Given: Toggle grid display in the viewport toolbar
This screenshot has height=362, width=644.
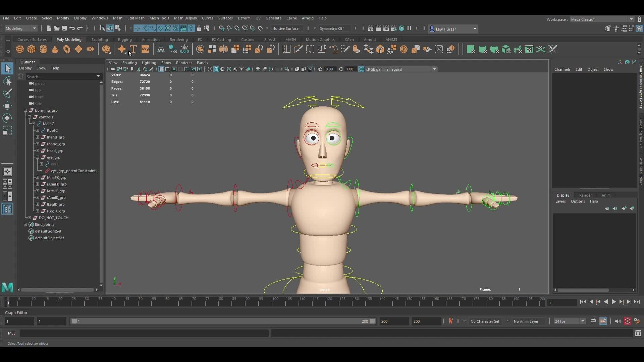Looking at the screenshot, I should [161, 69].
